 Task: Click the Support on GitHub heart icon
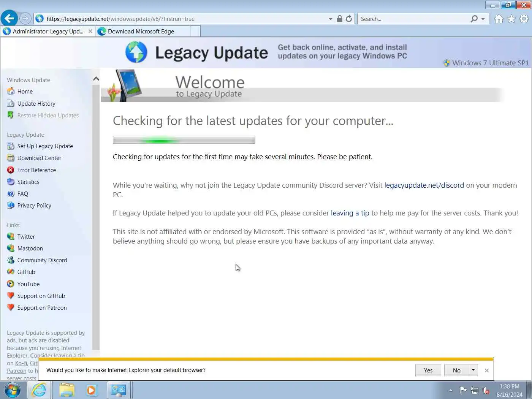coord(11,296)
